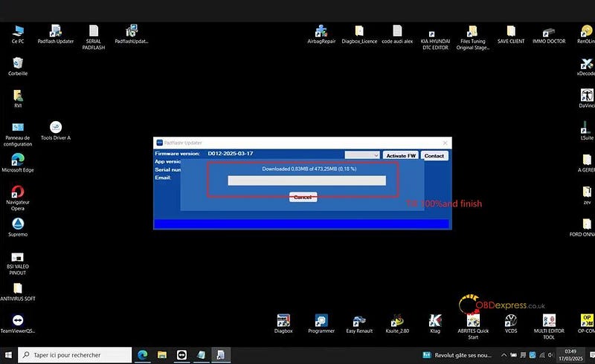Open the clock showing 03:49
595x364 pixels.
(570, 355)
